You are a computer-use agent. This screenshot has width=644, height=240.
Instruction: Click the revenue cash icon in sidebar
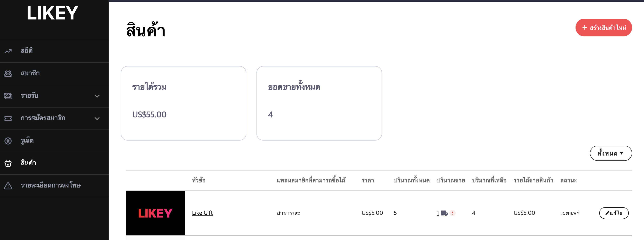(x=8, y=96)
